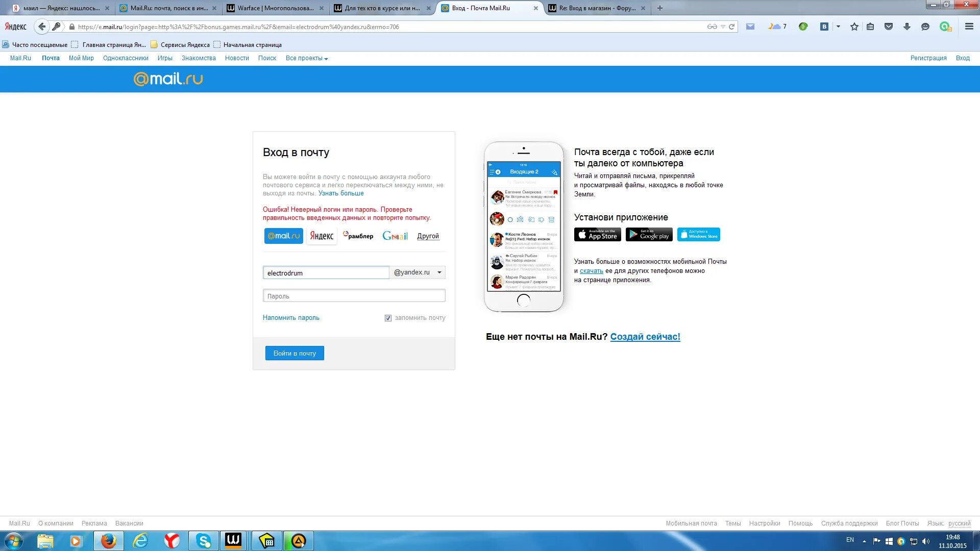This screenshot has height=551, width=980.
Task: Click the login field containing electrodrum
Action: (x=326, y=273)
